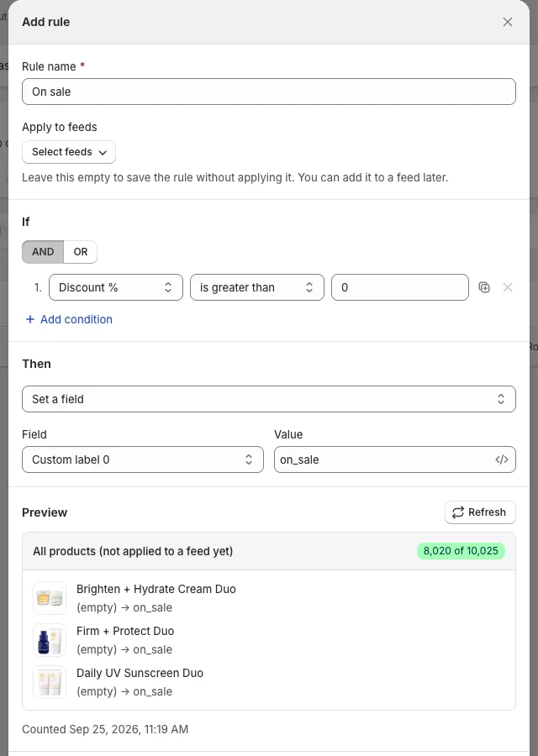
Task: Open the 'is greater than' operator dropdown
Action: 256,287
